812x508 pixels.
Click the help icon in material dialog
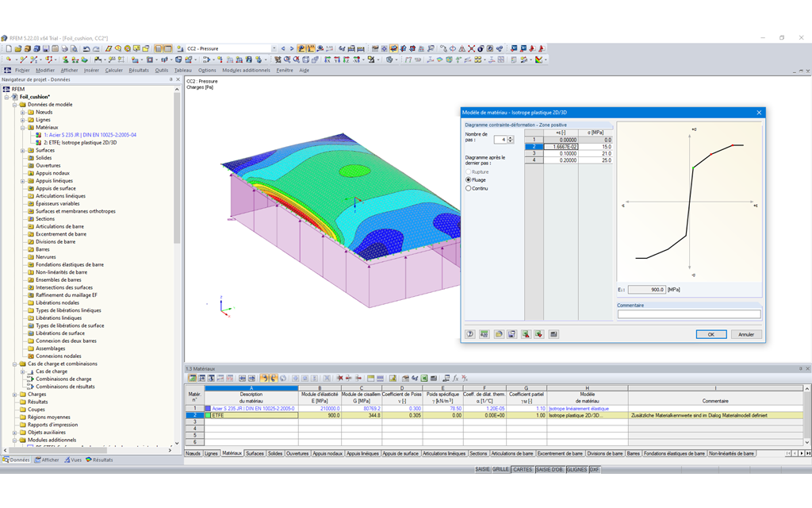click(x=470, y=334)
